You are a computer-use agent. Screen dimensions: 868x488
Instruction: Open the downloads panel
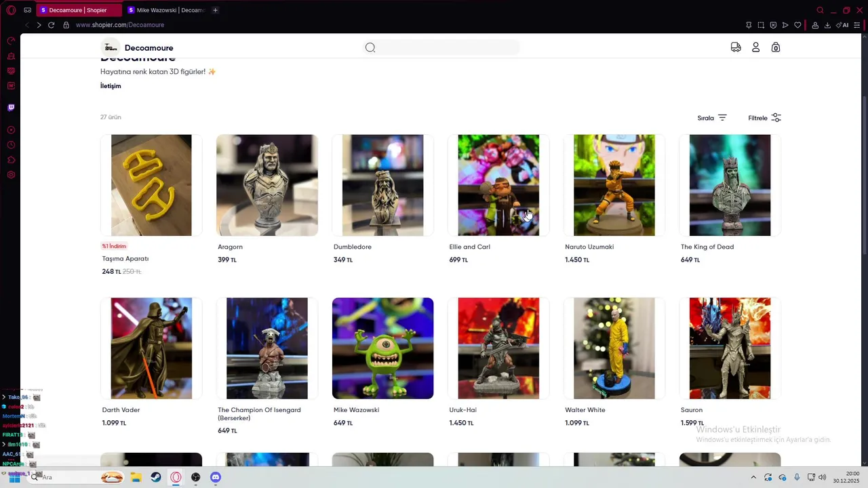pyautogui.click(x=827, y=25)
